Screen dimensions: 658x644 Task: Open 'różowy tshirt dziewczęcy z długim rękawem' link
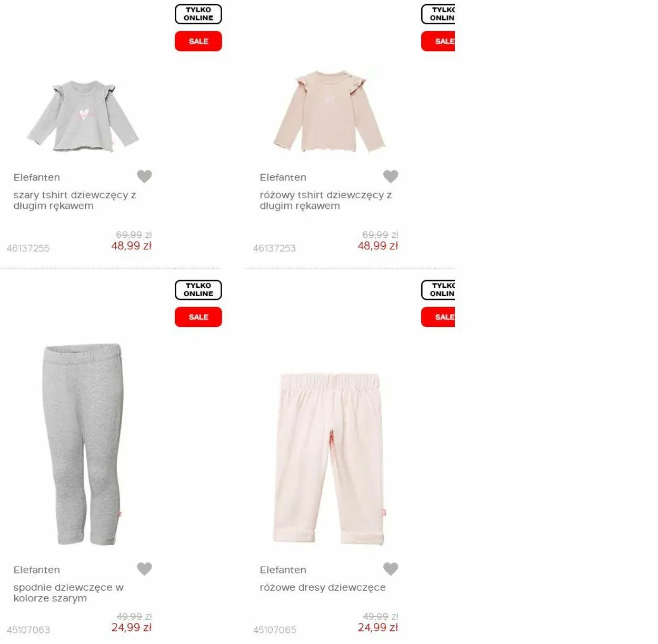pos(326,200)
